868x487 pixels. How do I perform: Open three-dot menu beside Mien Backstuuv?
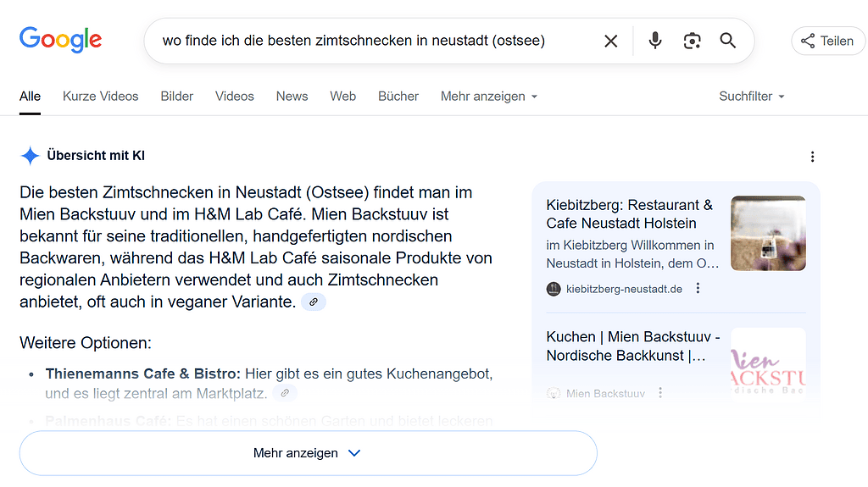[660, 393]
